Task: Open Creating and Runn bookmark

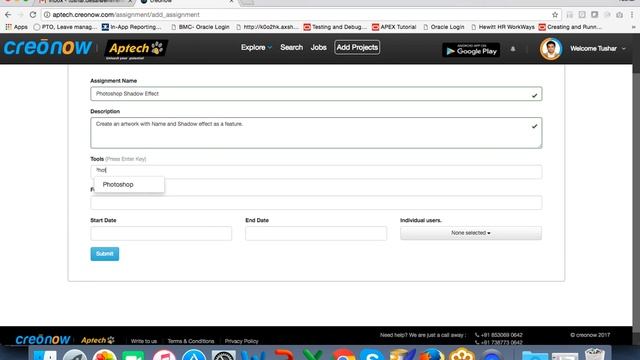Action: (570, 27)
